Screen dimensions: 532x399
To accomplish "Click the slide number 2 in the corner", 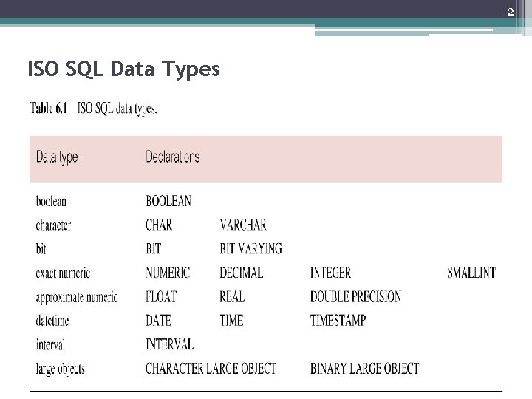I will (510, 11).
